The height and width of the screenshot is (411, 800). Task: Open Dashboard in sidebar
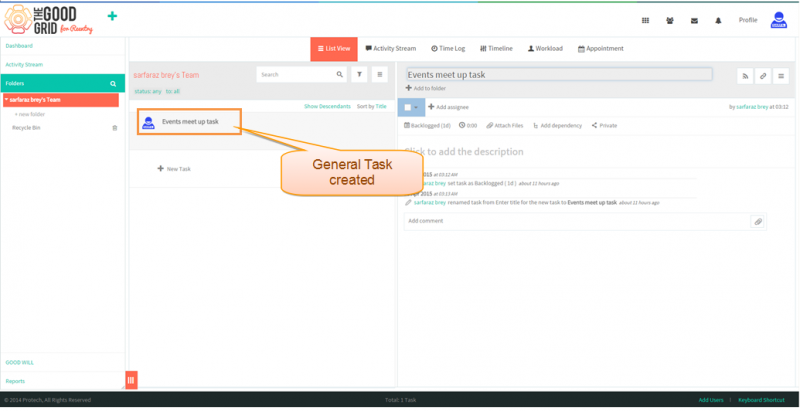click(x=19, y=46)
